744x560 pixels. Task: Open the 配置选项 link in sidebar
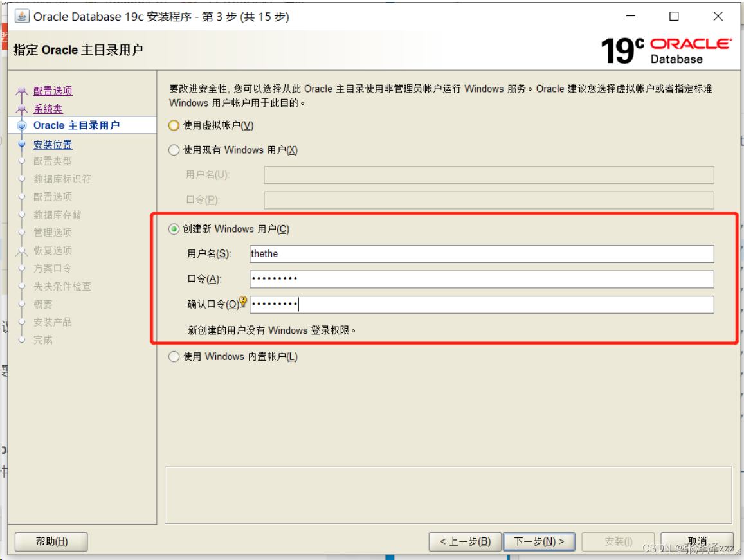tap(53, 91)
